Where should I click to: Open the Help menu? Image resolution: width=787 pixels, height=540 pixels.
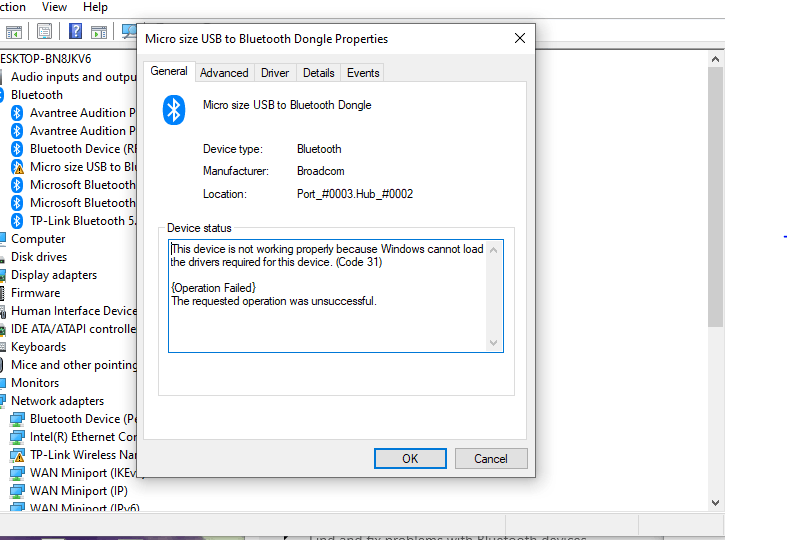click(95, 7)
